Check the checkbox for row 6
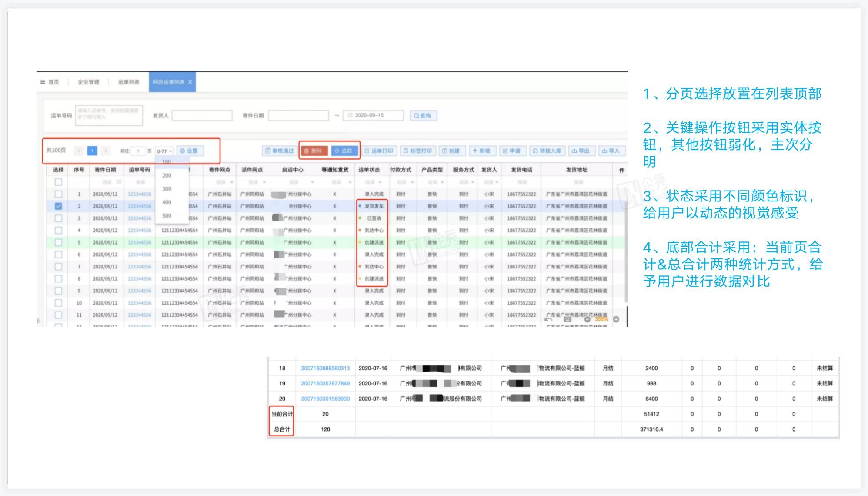The height and width of the screenshot is (496, 868). coord(58,255)
